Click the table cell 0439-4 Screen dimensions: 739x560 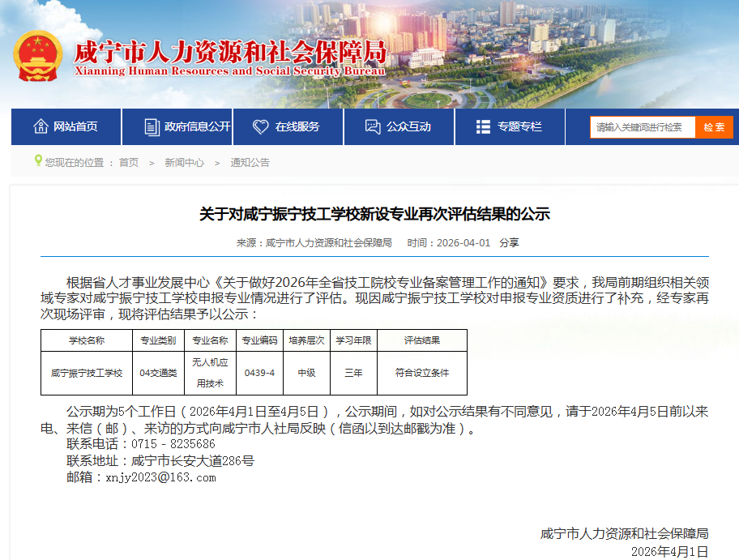click(259, 374)
